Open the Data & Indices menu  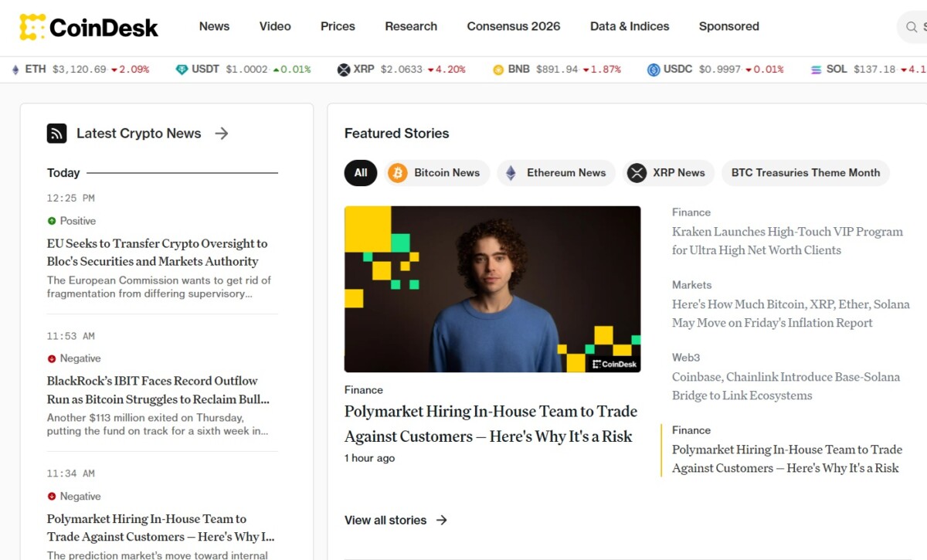click(630, 26)
